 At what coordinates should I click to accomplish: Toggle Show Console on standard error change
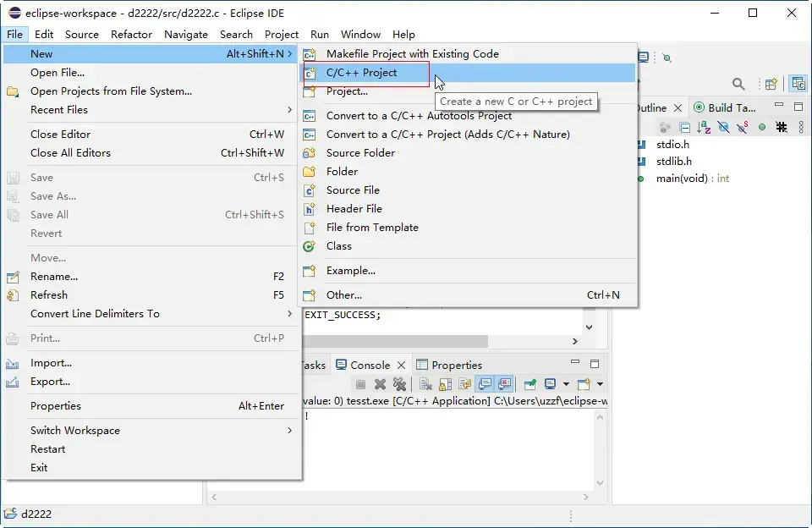click(504, 384)
